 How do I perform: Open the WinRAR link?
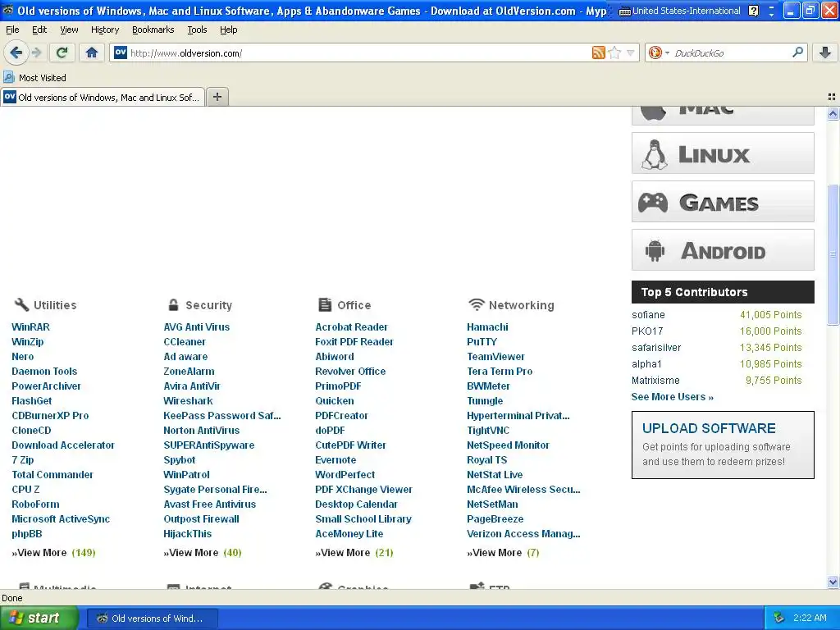30,326
